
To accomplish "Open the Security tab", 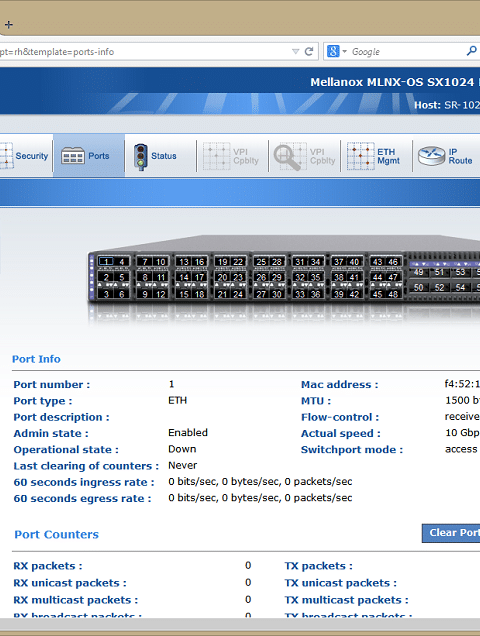I will 25,156.
